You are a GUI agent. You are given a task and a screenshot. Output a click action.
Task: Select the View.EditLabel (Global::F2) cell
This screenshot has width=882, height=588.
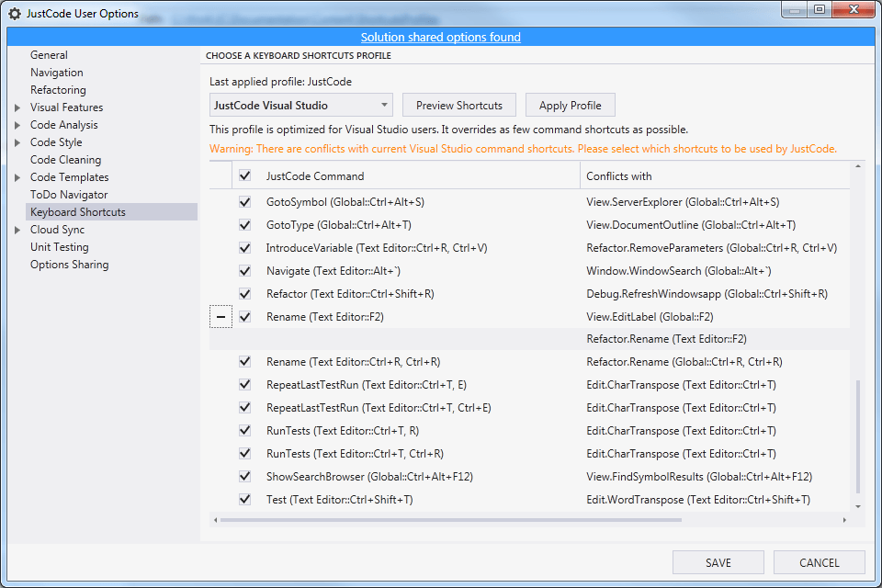(650, 317)
